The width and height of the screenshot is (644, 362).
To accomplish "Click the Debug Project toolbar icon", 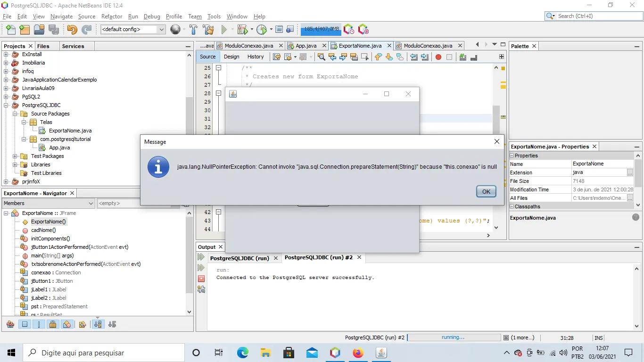I will coord(242,29).
